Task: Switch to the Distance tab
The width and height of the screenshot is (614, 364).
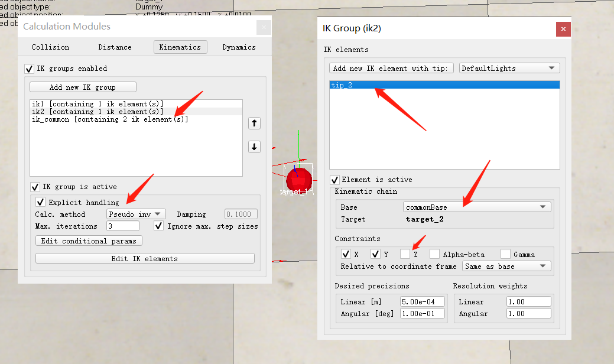Action: click(x=115, y=47)
